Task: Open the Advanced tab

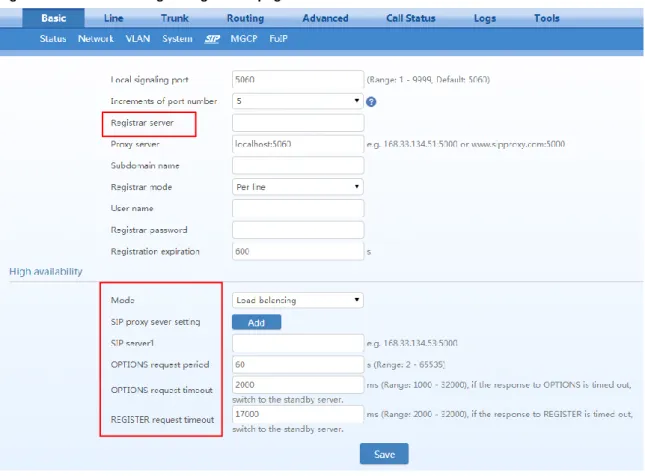Action: (325, 18)
